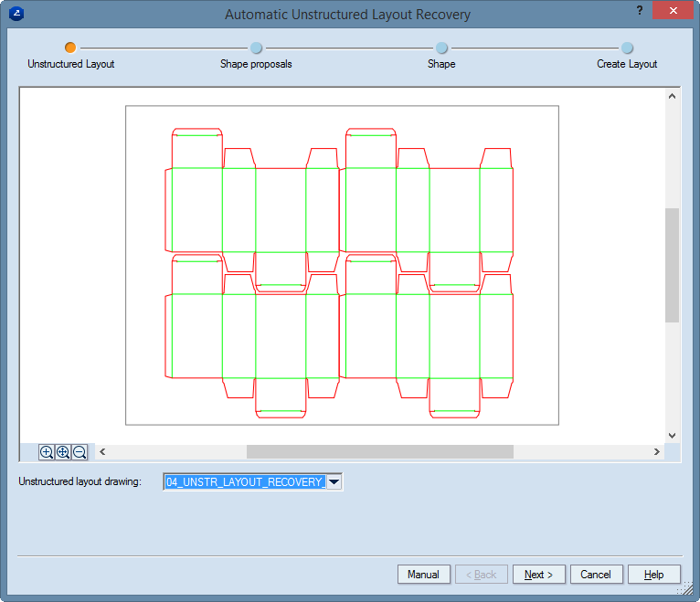Select the Shape proposals step circle
700x602 pixels.
click(x=256, y=48)
